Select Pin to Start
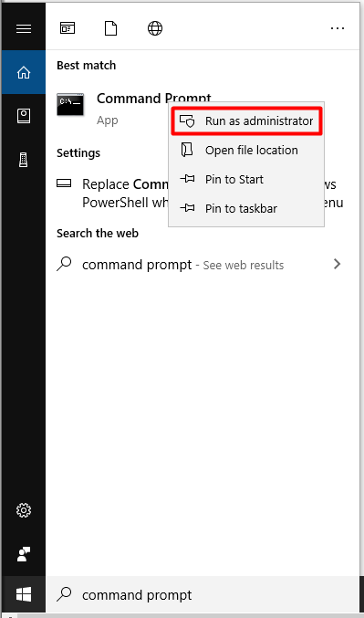Screen dimensions: 364x618 click(x=246, y=179)
